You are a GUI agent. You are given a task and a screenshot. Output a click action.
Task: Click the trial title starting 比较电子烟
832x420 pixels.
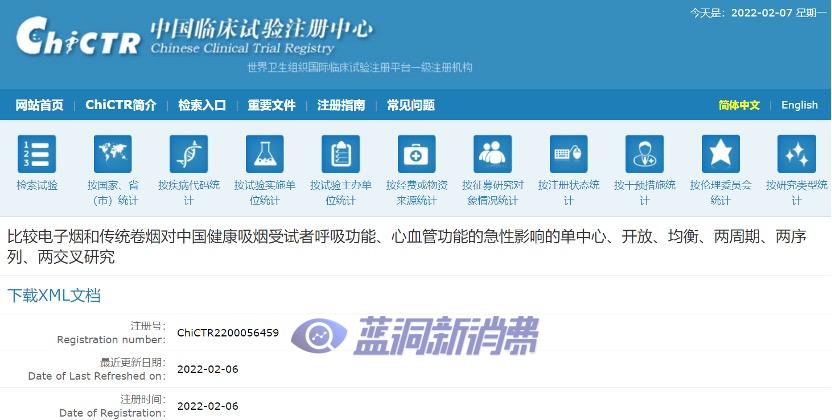pyautogui.click(x=406, y=247)
